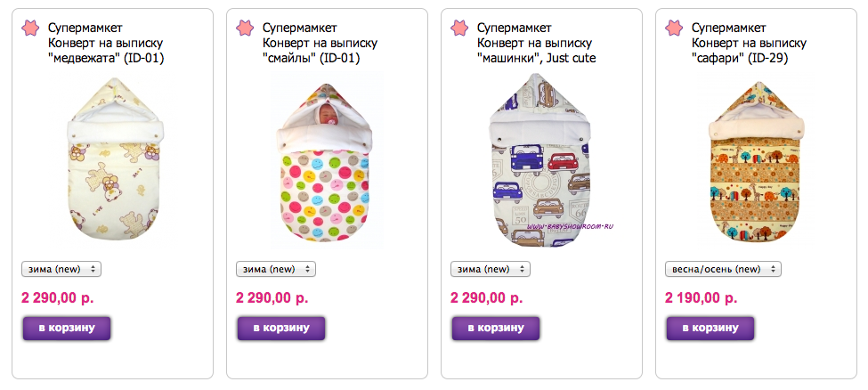Add the "машинки" Just cute envelope to cart

point(496,328)
